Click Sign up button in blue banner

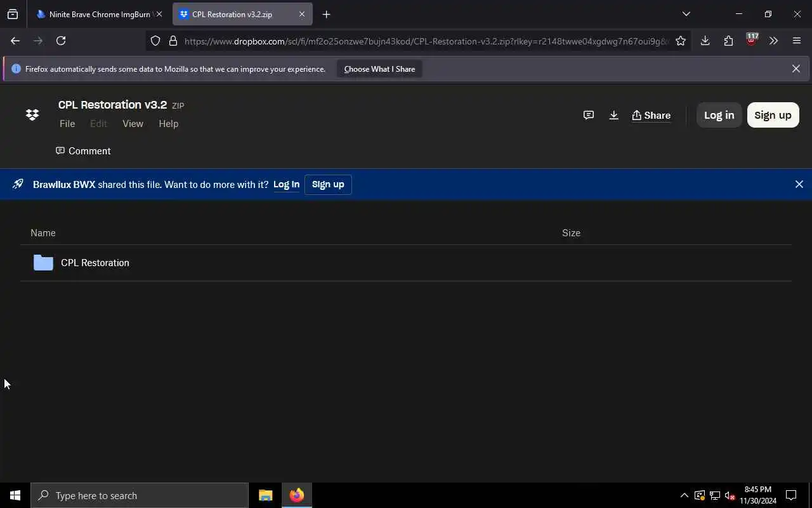pyautogui.click(x=328, y=184)
